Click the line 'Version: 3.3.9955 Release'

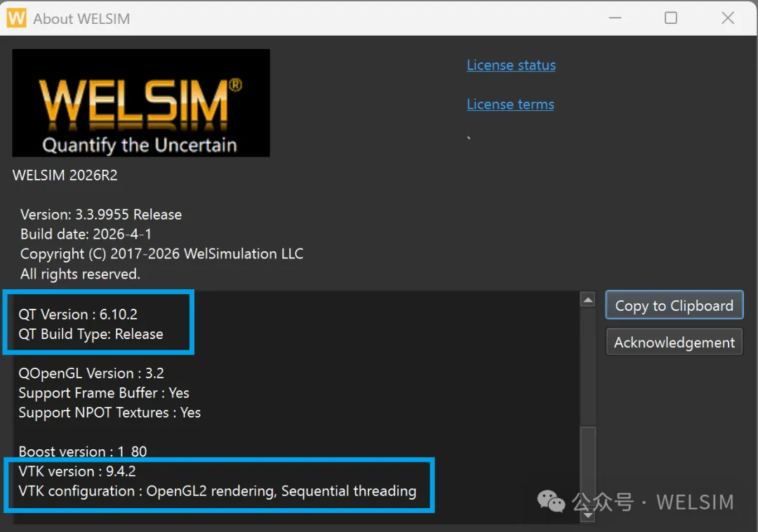[101, 214]
